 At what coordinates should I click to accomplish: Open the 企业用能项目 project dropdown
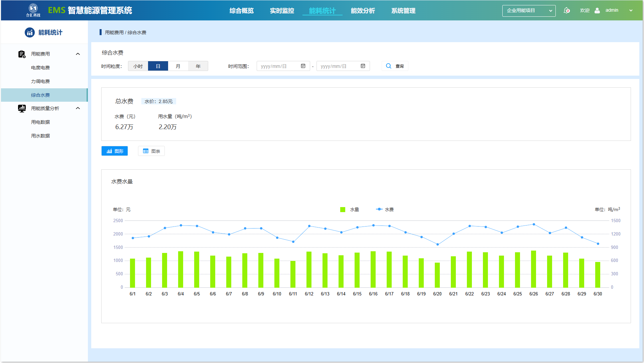pos(529,11)
